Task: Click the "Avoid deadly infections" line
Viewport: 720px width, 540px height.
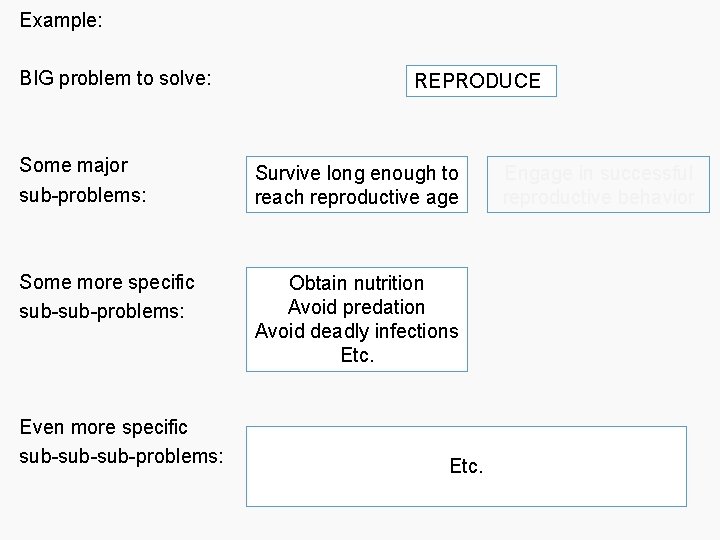Action: 356,331
